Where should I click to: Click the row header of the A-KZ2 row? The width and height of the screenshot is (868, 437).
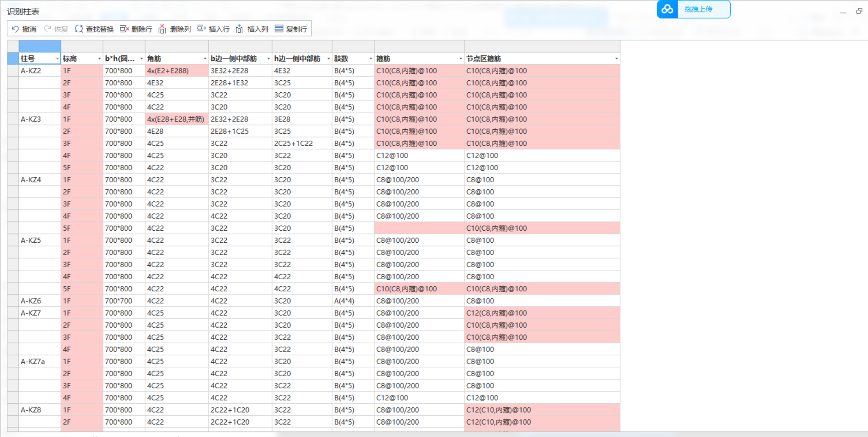(x=13, y=71)
